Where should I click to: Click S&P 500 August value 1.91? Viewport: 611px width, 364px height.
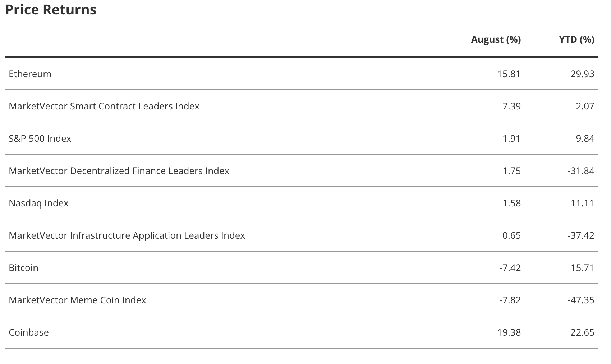point(511,139)
